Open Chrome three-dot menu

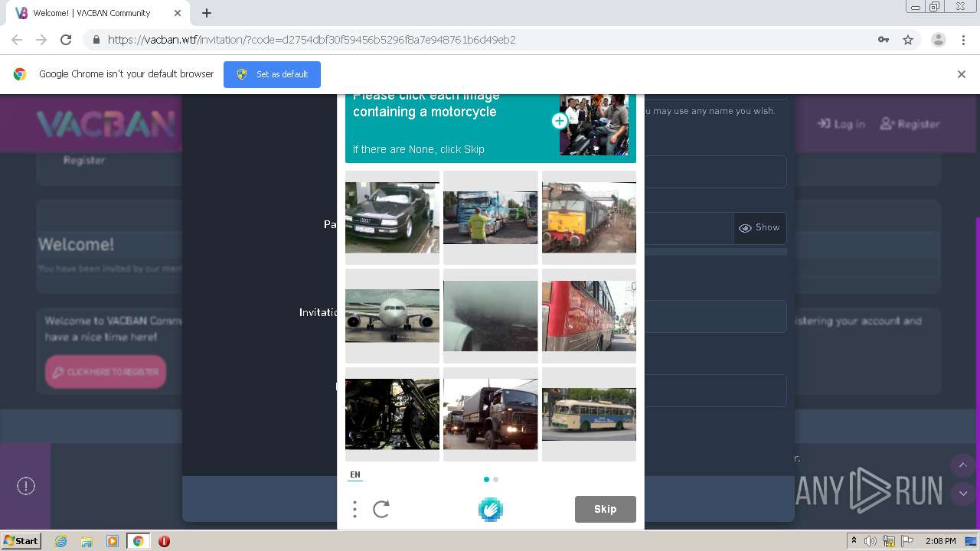(963, 40)
